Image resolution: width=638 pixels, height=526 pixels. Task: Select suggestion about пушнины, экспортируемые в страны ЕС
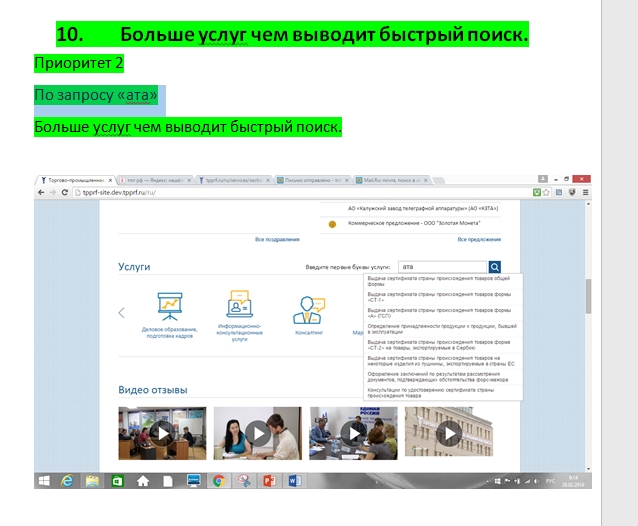[443, 360]
